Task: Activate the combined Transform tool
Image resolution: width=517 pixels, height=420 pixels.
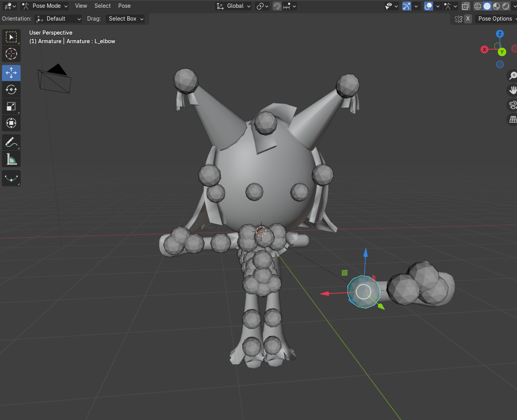Action: (x=11, y=123)
